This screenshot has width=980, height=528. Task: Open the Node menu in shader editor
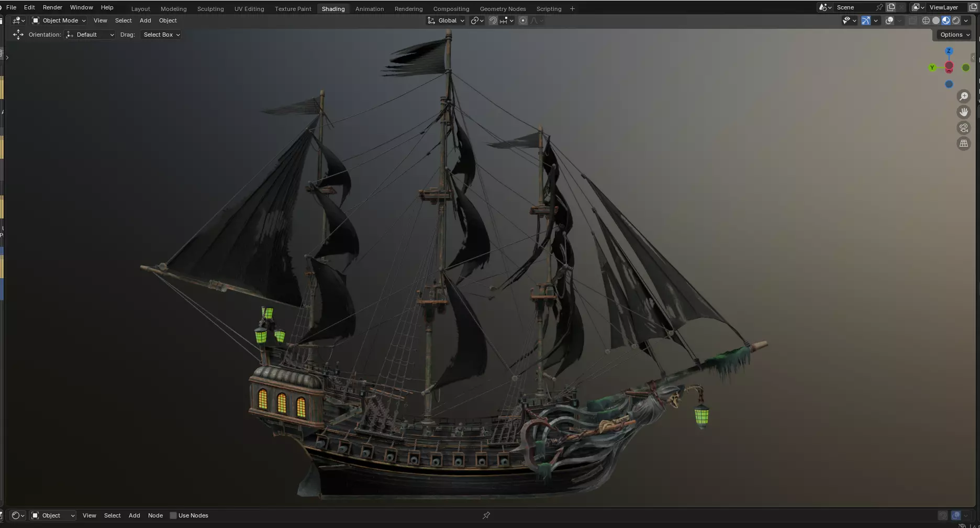(x=155, y=515)
